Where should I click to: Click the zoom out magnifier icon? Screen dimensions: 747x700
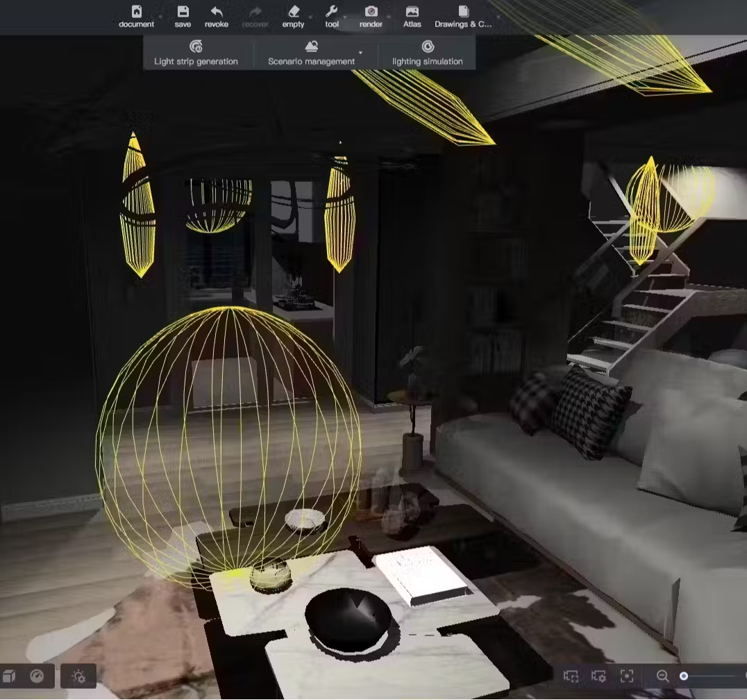coord(662,676)
